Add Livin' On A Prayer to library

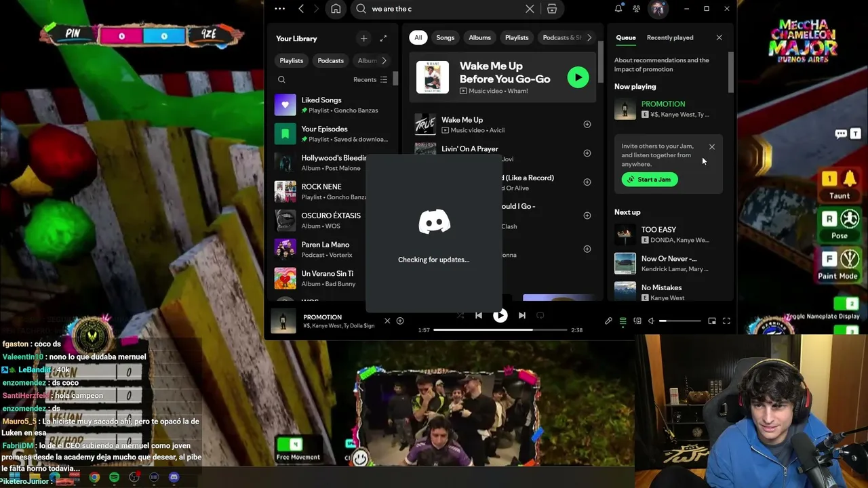pos(587,153)
